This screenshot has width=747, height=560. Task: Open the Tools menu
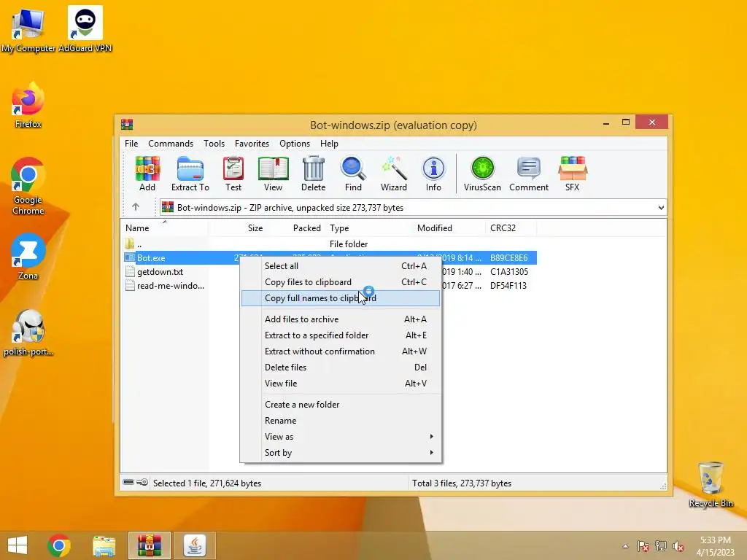pos(214,144)
